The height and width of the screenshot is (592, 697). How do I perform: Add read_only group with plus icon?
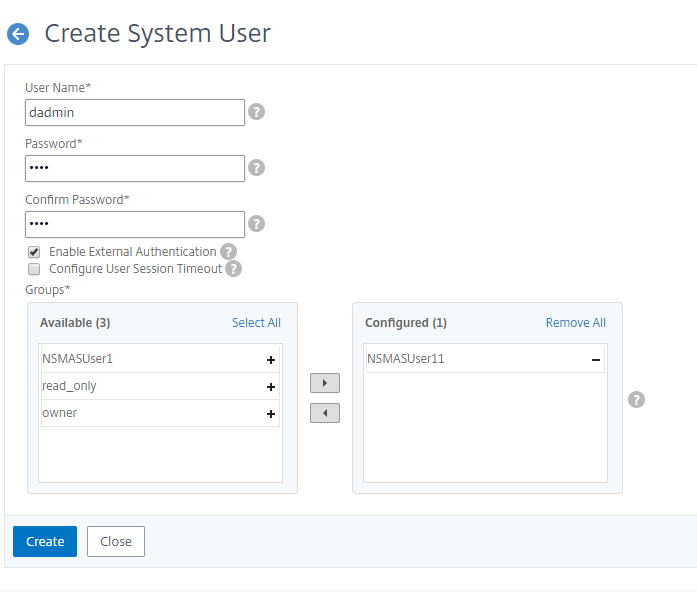[x=271, y=387]
